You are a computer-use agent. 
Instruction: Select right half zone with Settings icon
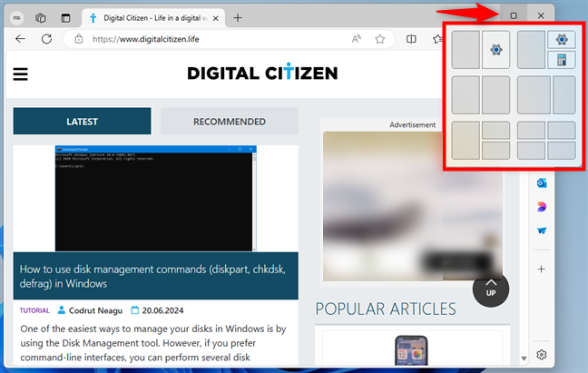(x=495, y=50)
